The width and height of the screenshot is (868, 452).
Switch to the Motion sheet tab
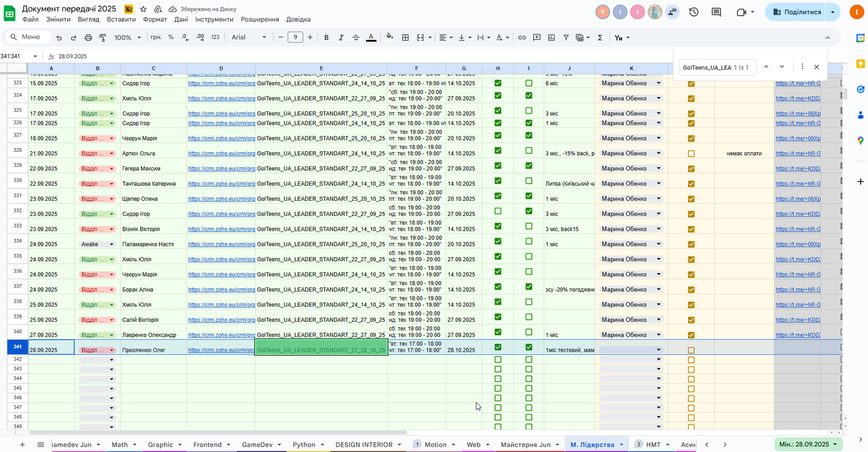pos(435,445)
